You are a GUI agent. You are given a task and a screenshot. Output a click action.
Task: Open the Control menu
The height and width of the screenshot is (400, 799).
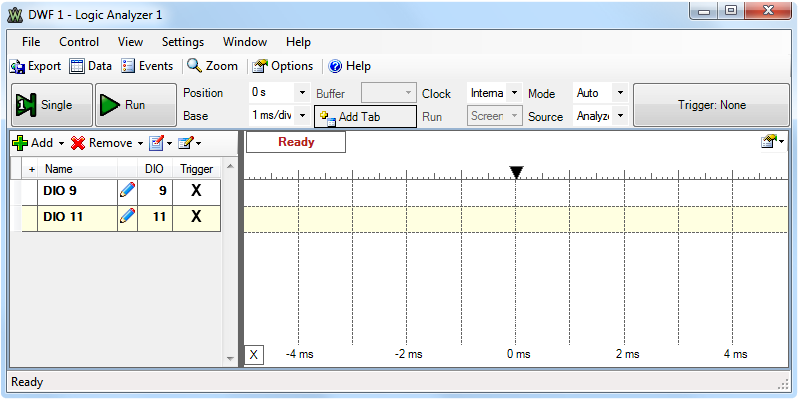coord(79,42)
